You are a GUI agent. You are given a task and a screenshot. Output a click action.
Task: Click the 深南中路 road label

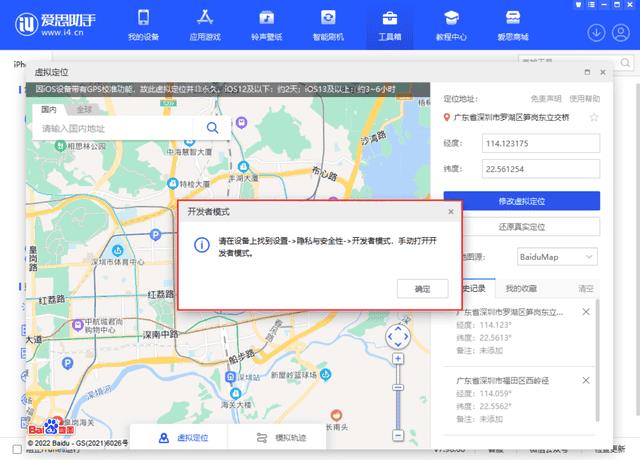(160, 335)
